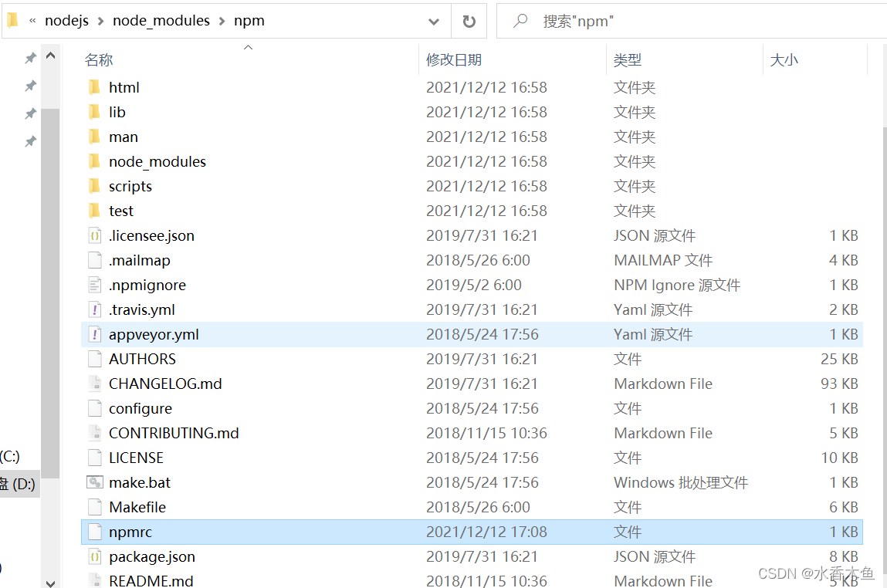Click the README.md file icon
The image size is (887, 588).
coord(94,580)
